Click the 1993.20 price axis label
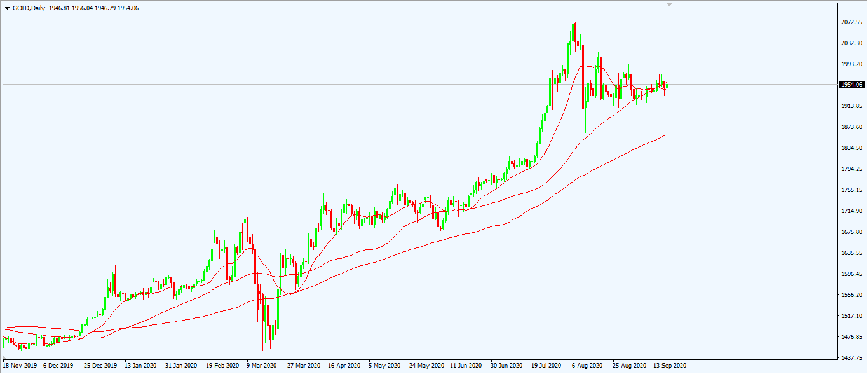This screenshot has width=868, height=374. (851, 64)
